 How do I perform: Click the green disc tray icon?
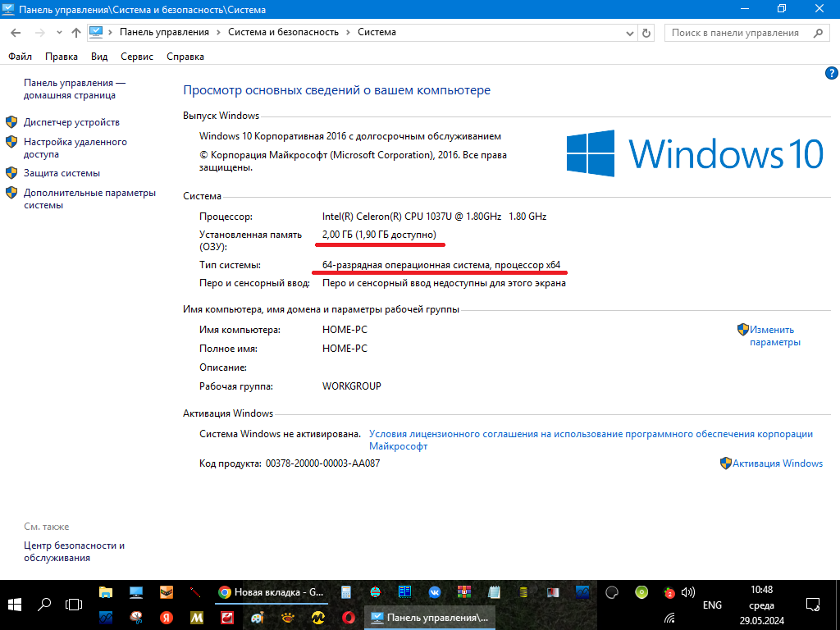click(x=641, y=592)
